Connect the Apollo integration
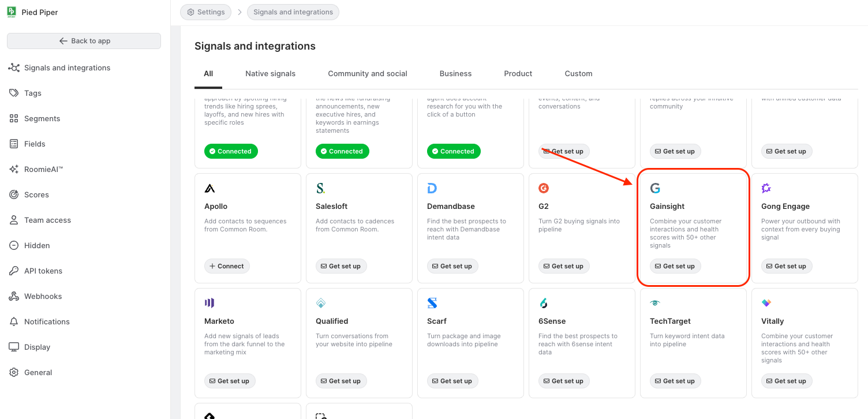The height and width of the screenshot is (419, 868). (x=227, y=266)
